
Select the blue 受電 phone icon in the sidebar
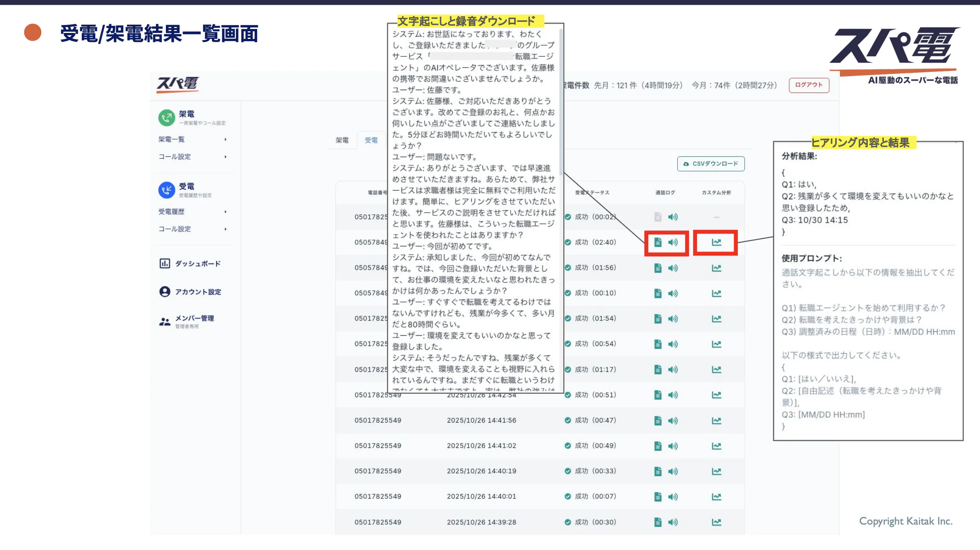coord(166,190)
